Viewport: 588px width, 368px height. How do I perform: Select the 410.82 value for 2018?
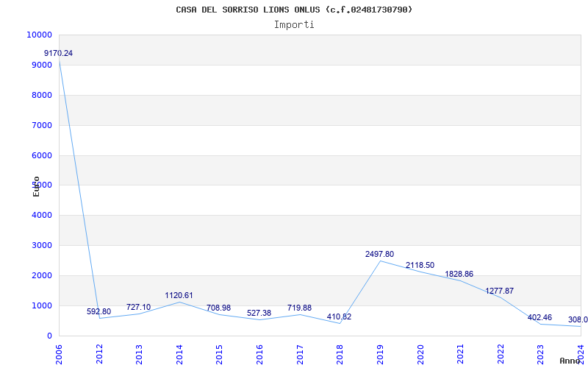pyautogui.click(x=339, y=317)
